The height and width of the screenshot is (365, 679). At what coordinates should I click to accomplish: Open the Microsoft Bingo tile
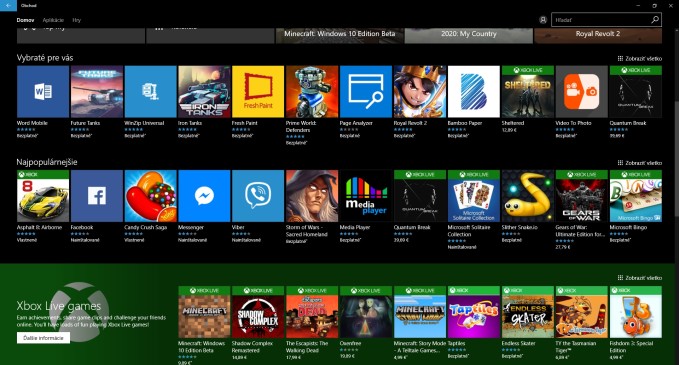pos(636,196)
